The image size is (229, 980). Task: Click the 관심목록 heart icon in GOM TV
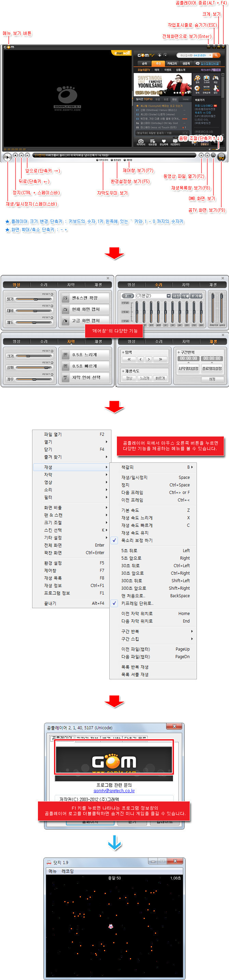[x=164, y=142]
